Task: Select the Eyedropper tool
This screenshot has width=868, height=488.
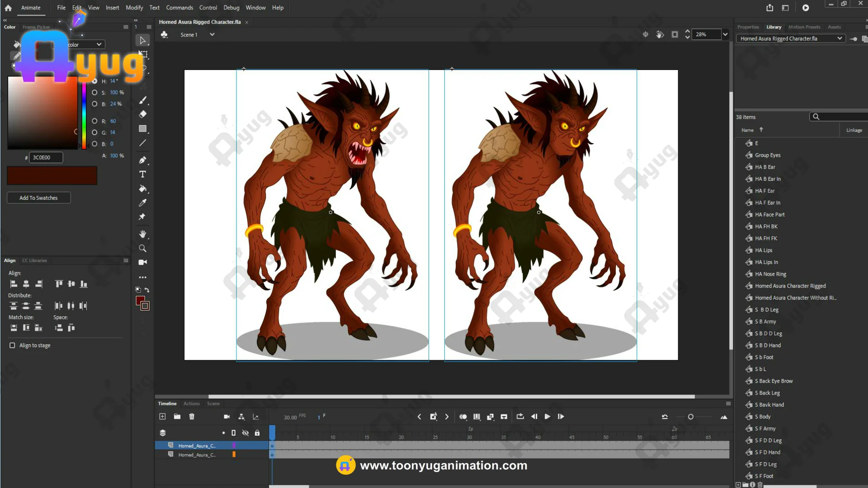Action: pyautogui.click(x=142, y=203)
